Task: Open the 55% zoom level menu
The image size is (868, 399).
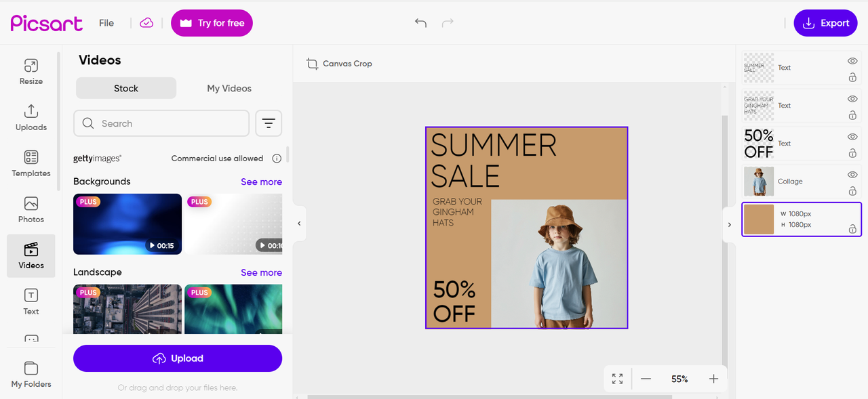Action: [x=679, y=379]
